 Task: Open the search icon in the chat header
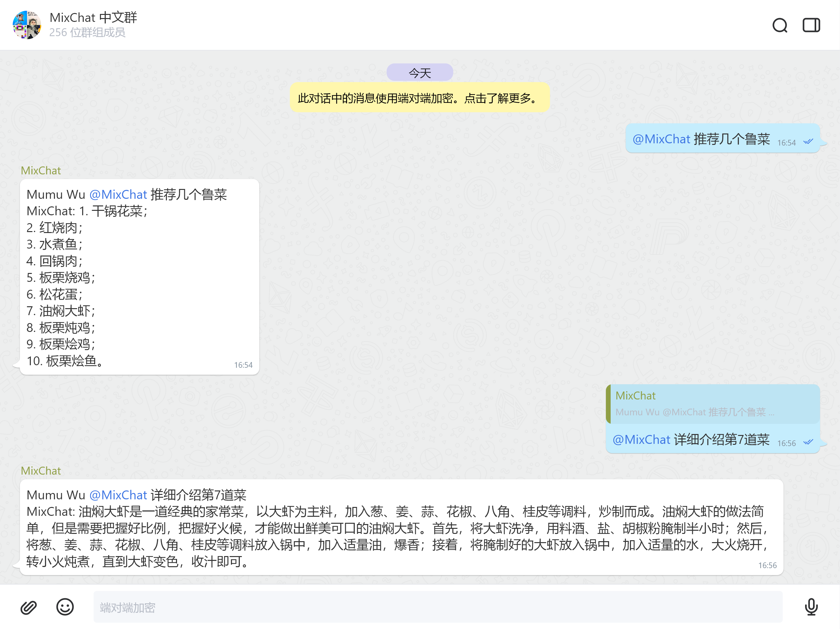(780, 25)
